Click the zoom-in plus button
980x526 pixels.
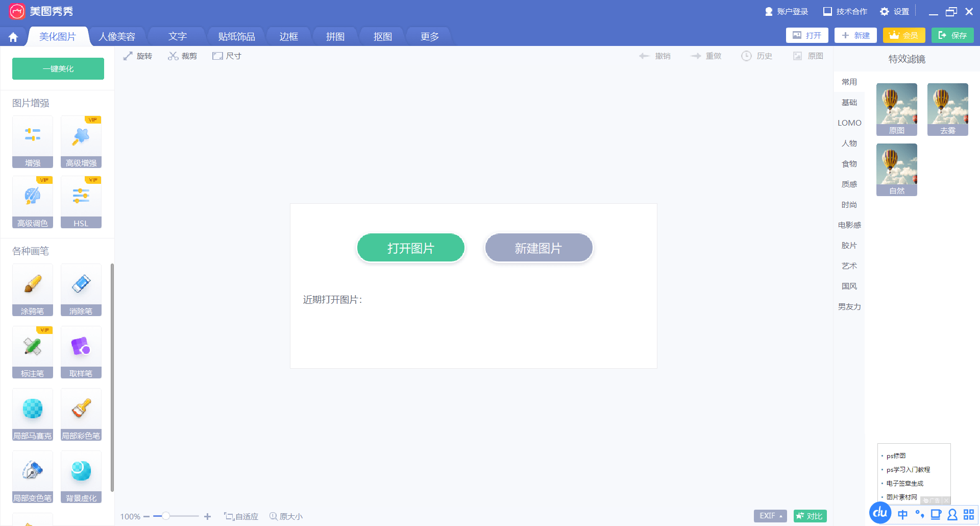207,517
